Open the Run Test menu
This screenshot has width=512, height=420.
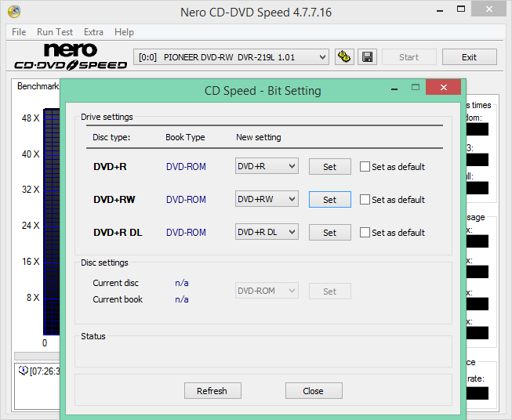(55, 32)
